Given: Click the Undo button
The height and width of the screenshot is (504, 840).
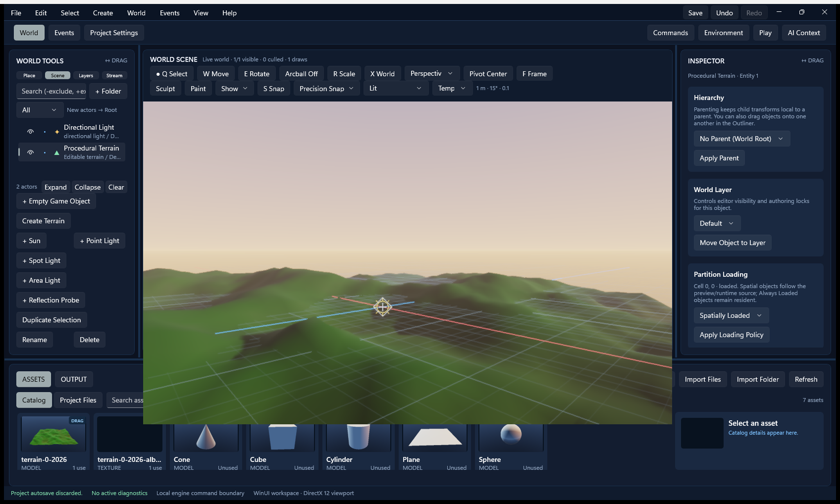Looking at the screenshot, I should (x=725, y=13).
